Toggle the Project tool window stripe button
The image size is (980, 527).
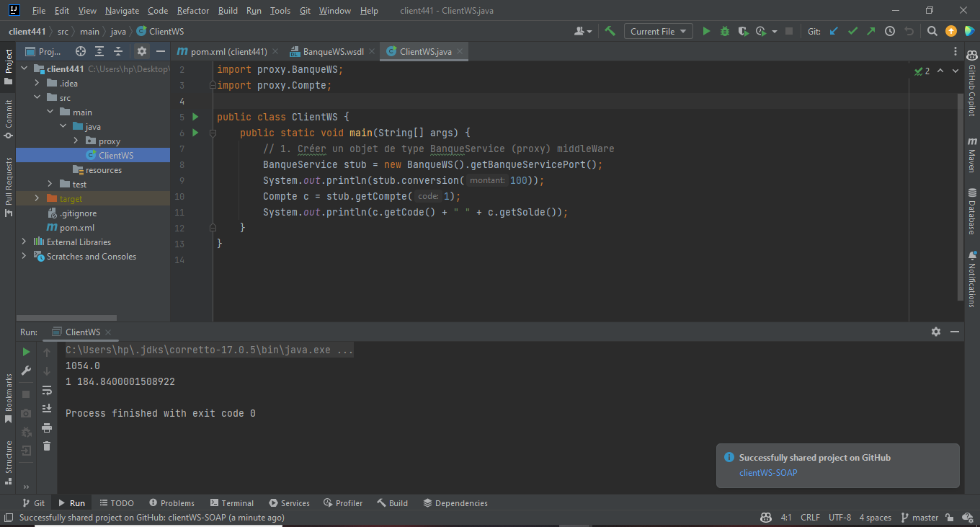point(8,67)
